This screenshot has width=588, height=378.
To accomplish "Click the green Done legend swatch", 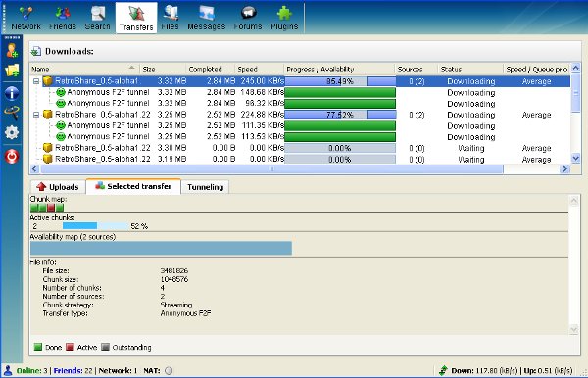I will point(38,347).
